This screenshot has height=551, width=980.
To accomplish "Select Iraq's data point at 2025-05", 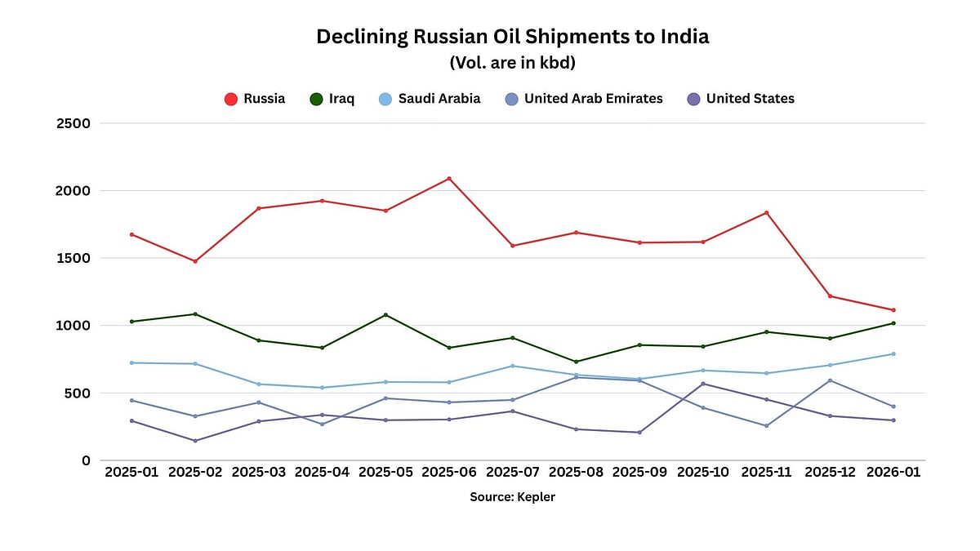I will pyautogui.click(x=385, y=315).
